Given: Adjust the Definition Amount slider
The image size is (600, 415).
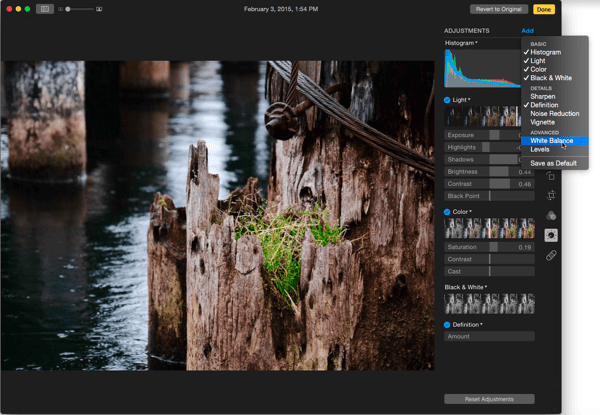Looking at the screenshot, I should [489, 337].
